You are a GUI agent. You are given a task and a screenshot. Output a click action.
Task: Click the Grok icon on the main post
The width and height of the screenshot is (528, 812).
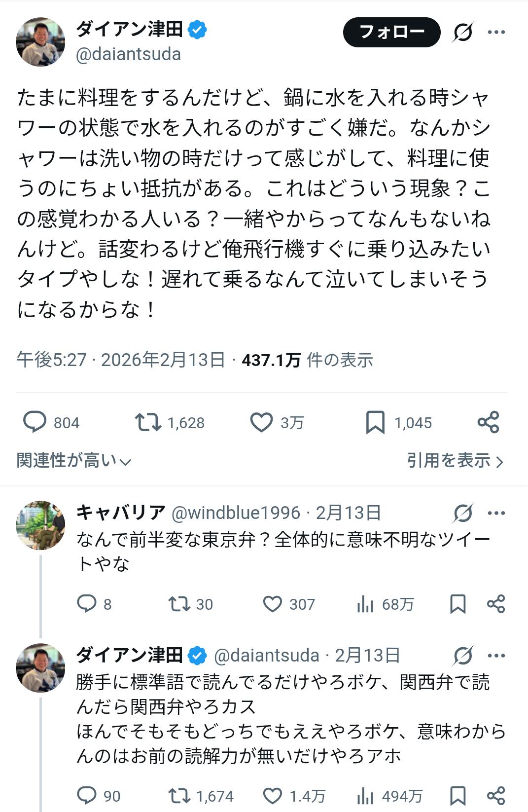tap(463, 33)
